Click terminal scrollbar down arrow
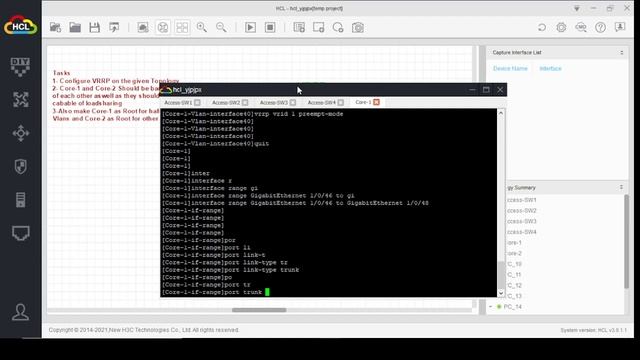This screenshot has width=640, height=360. (501, 293)
